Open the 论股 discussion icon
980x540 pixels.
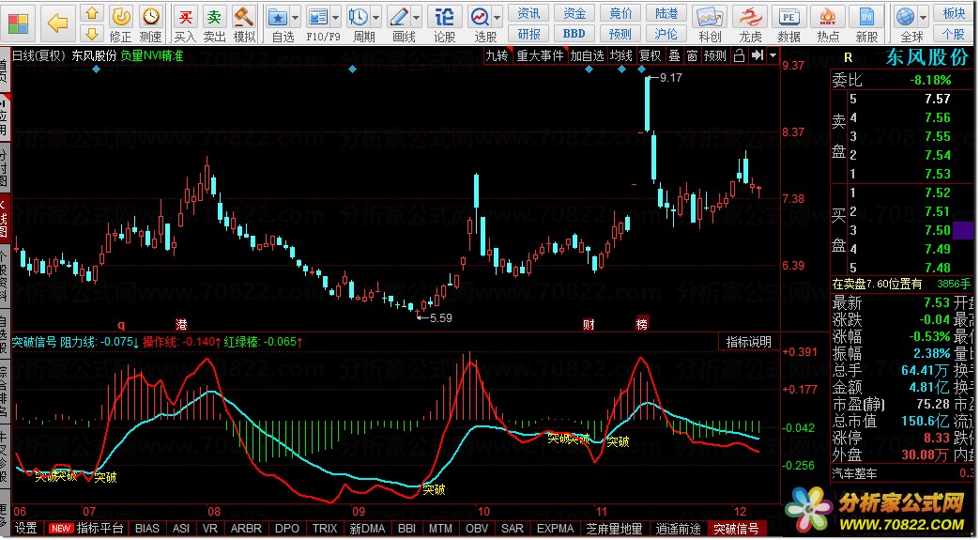click(x=444, y=17)
